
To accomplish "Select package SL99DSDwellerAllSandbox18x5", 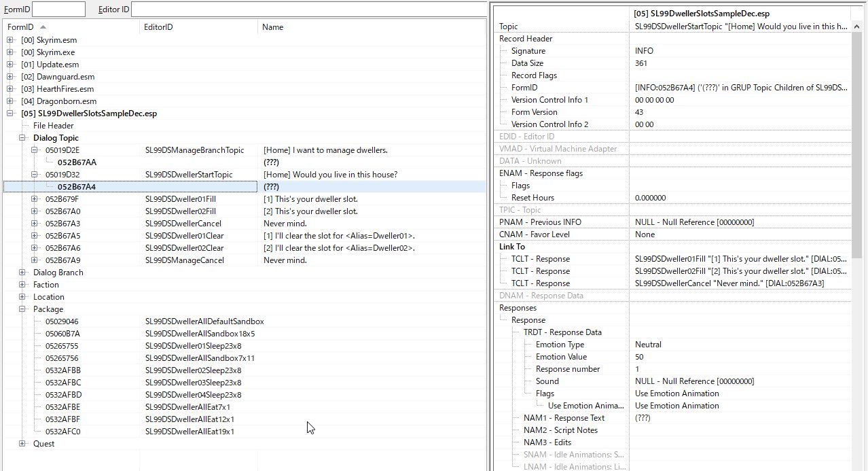I will [x=245, y=334].
